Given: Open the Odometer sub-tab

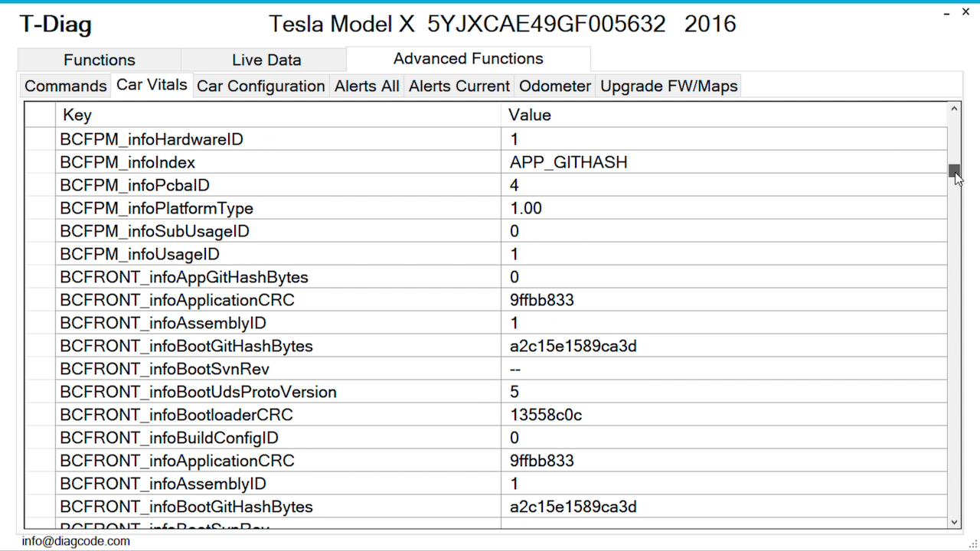Looking at the screenshot, I should coord(555,86).
